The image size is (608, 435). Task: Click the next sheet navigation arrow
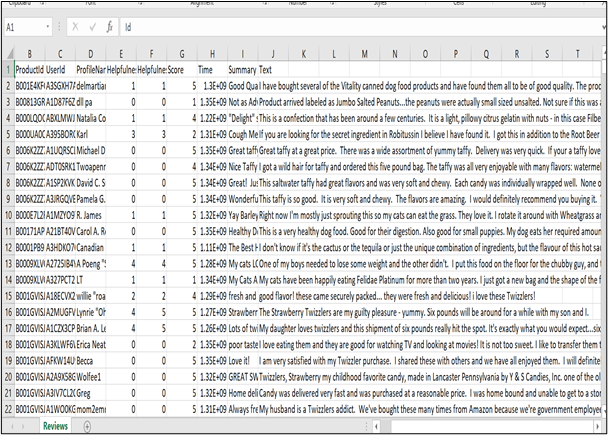(23, 426)
